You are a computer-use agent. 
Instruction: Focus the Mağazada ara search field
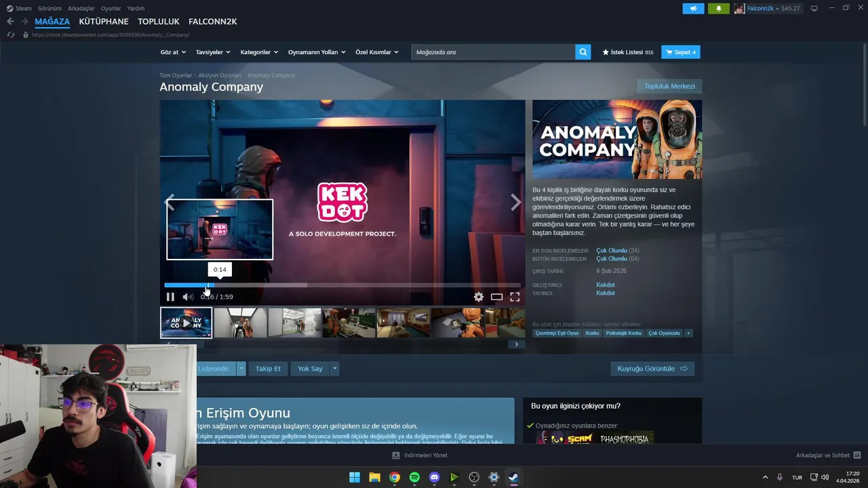click(493, 52)
